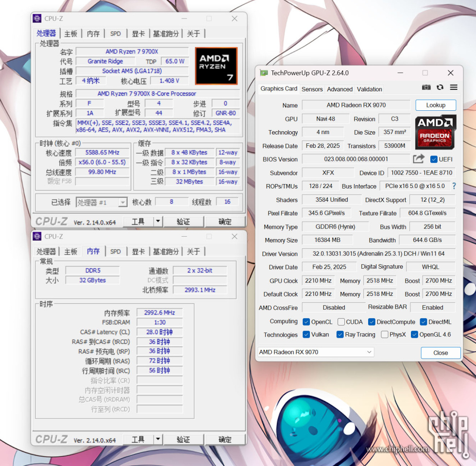
Task: Click AMD Radeon Graphics logo in GPU-Z
Action: tap(435, 132)
